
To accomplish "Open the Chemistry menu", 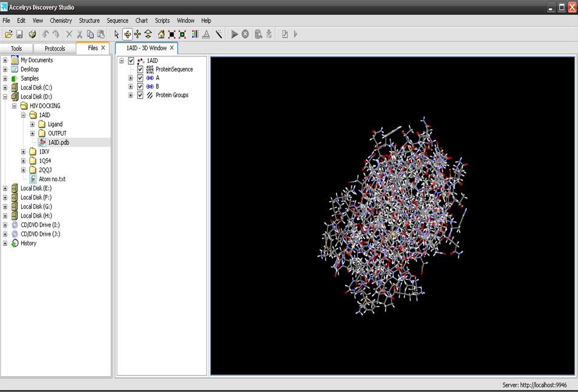I will pyautogui.click(x=61, y=20).
